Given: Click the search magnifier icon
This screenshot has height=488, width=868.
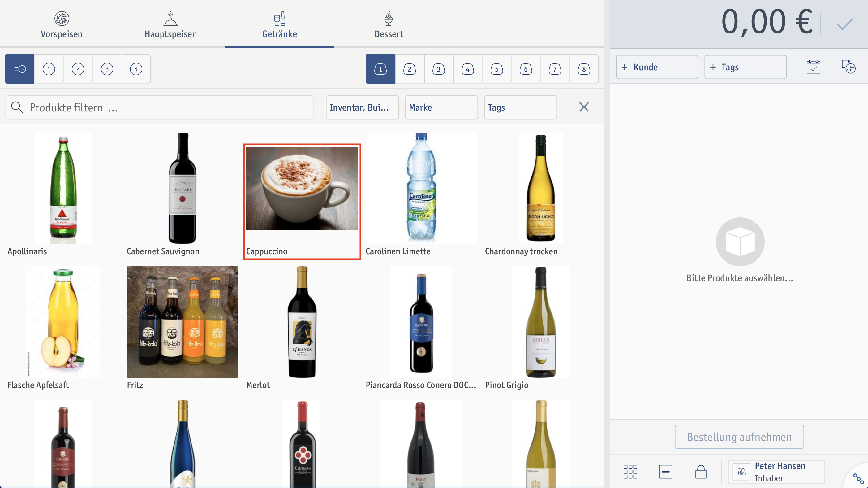Looking at the screenshot, I should coord(17,107).
